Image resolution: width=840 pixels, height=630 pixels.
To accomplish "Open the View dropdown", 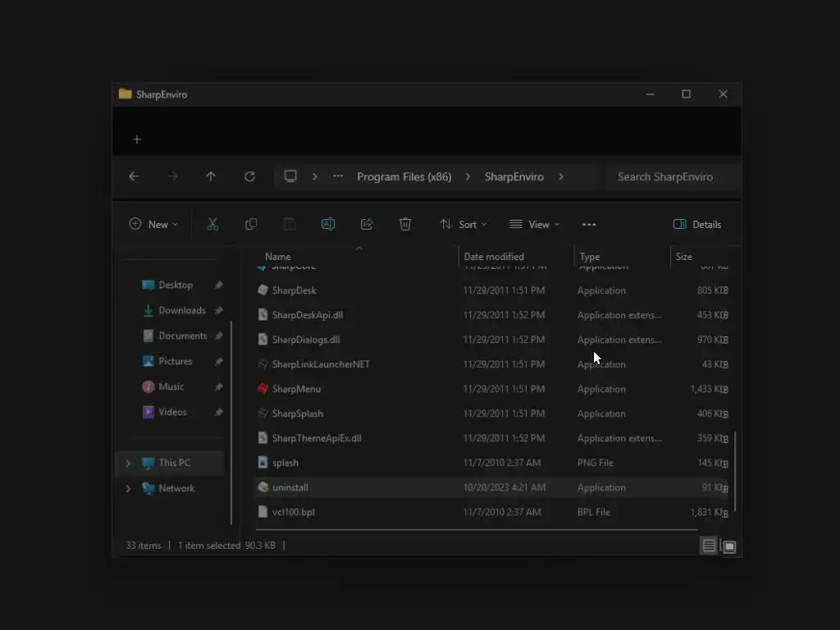I will pos(534,225).
